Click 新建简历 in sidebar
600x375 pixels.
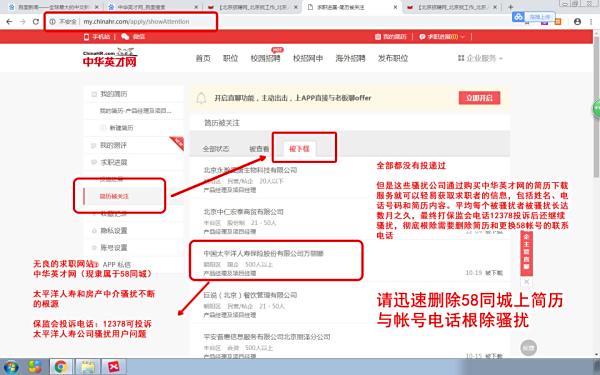121,128
